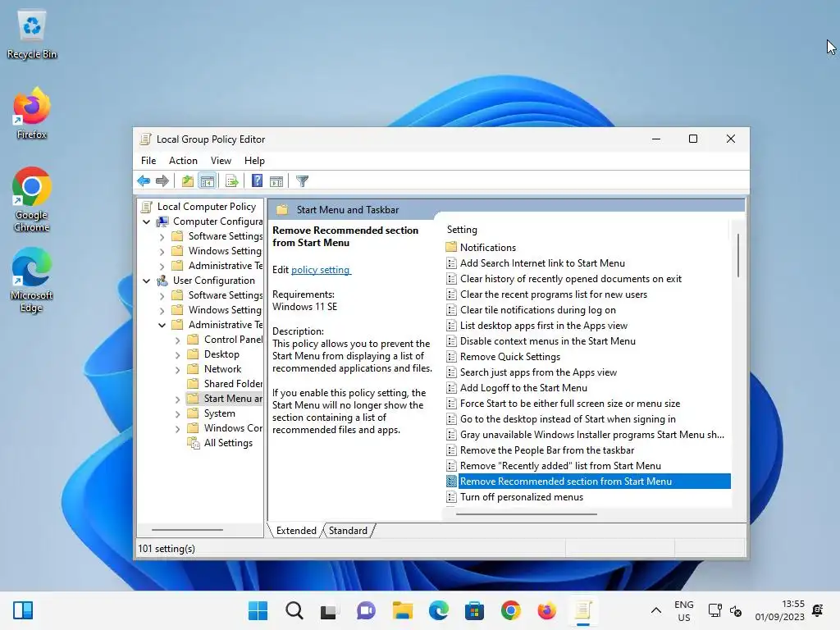The width and height of the screenshot is (840, 630).
Task: Click the Forward arrow toolbar icon
Action: (x=162, y=181)
